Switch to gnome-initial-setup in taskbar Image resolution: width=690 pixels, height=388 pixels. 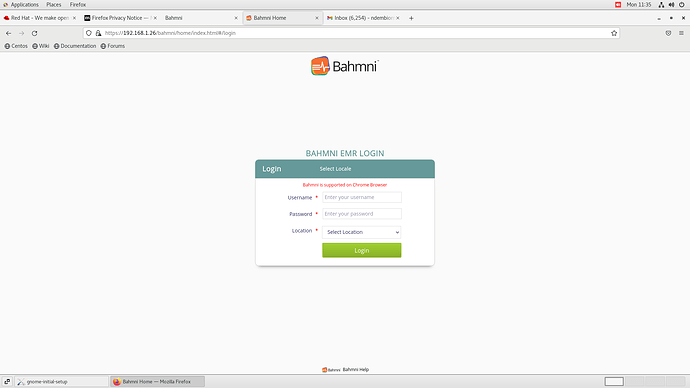click(x=62, y=381)
